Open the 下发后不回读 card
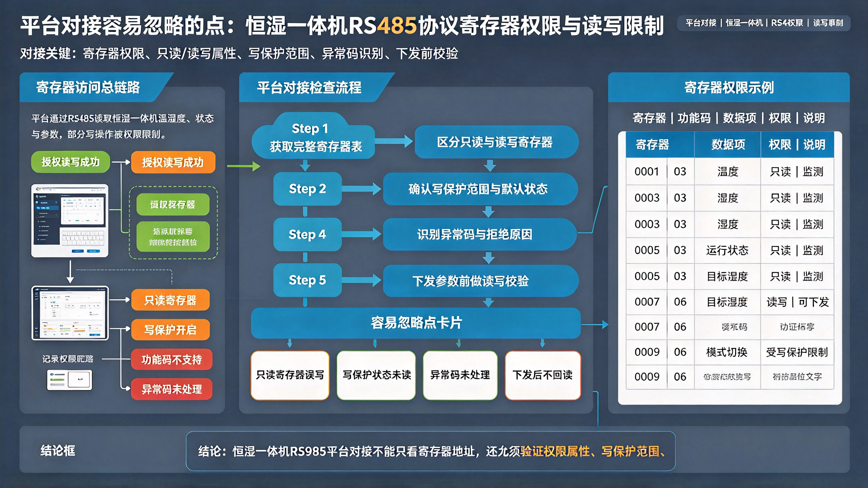 pos(543,375)
